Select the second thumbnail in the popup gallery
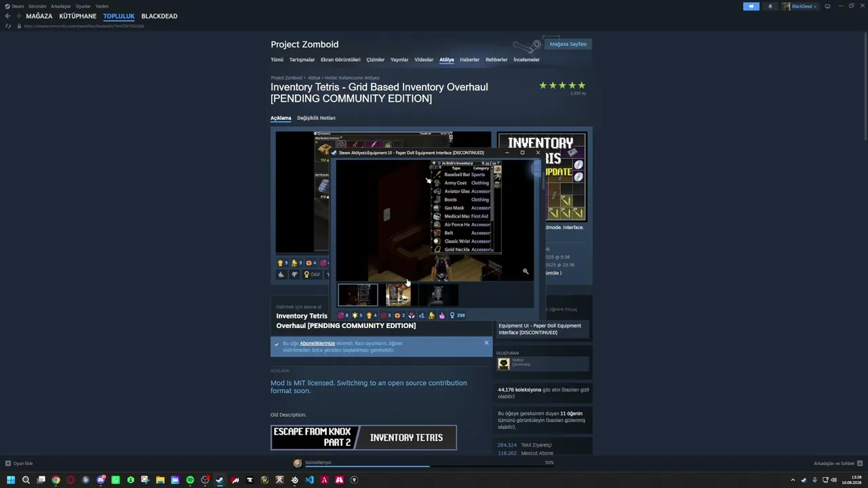This screenshot has width=868, height=488. pyautogui.click(x=398, y=295)
